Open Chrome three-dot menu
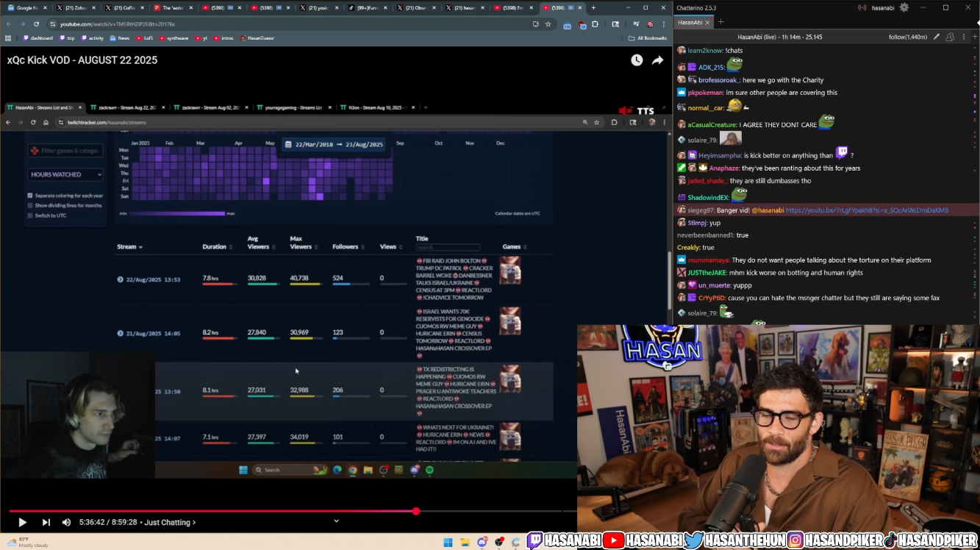Viewport: 980px width, 550px height. 664,24
